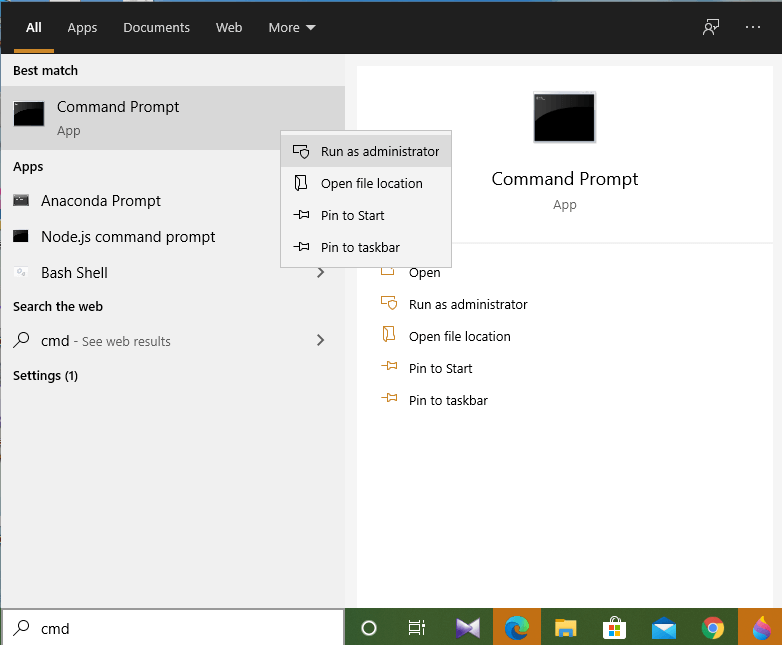The image size is (782, 645).
Task: Click the search magnifier icon in the search box
Action: 21,628
